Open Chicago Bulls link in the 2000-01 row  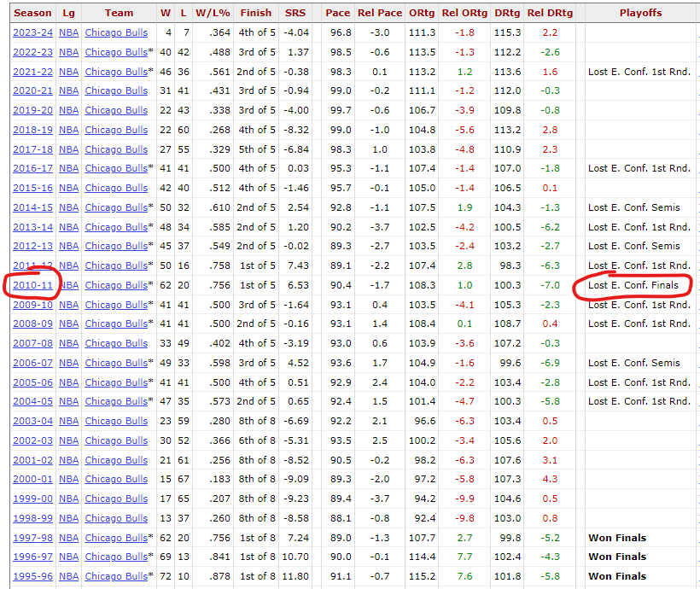click(x=116, y=479)
